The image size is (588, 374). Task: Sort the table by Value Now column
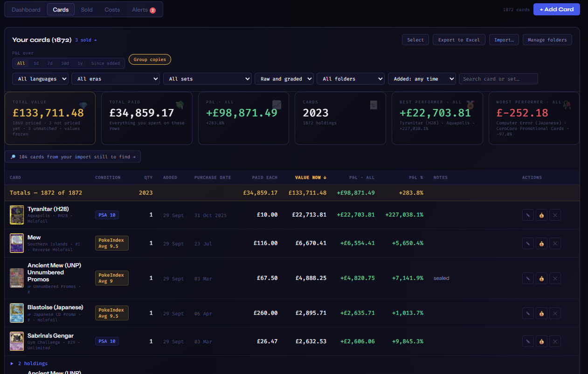pyautogui.click(x=311, y=177)
